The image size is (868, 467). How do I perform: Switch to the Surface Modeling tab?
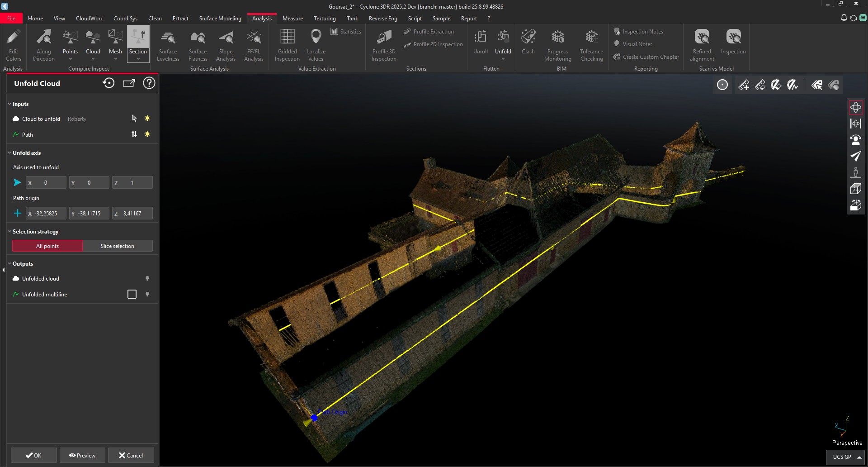(220, 19)
